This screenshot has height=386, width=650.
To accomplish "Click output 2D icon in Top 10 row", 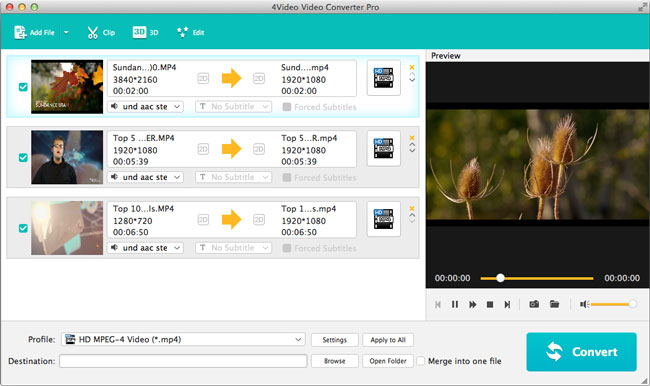I will pyautogui.click(x=259, y=219).
